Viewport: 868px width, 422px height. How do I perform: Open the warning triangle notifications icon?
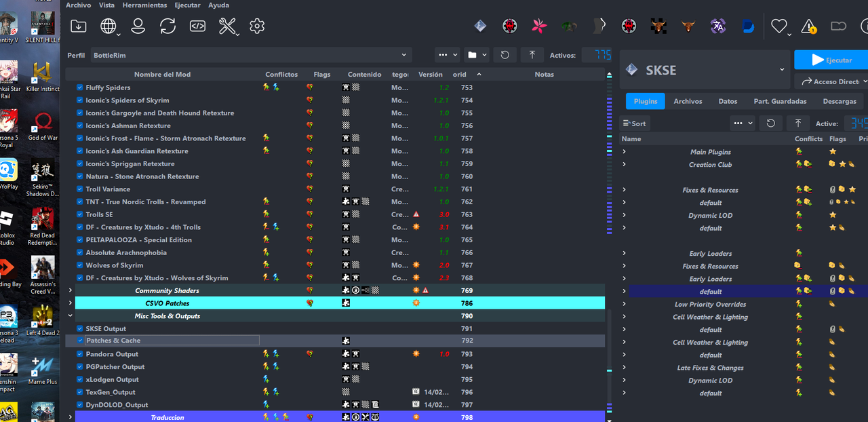(x=808, y=26)
